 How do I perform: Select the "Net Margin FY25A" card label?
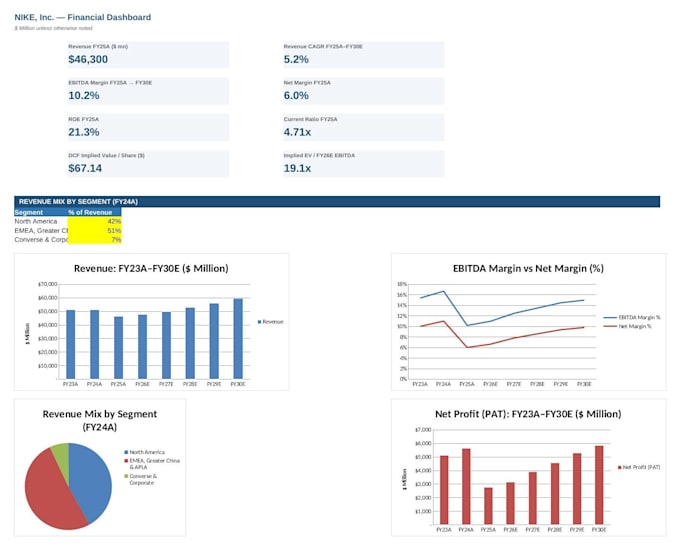click(x=307, y=82)
